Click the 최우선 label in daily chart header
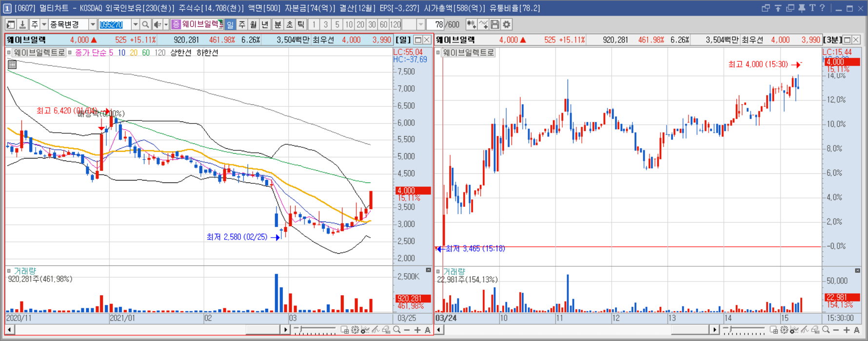Viewport: 868px width, 341px height. [x=323, y=40]
